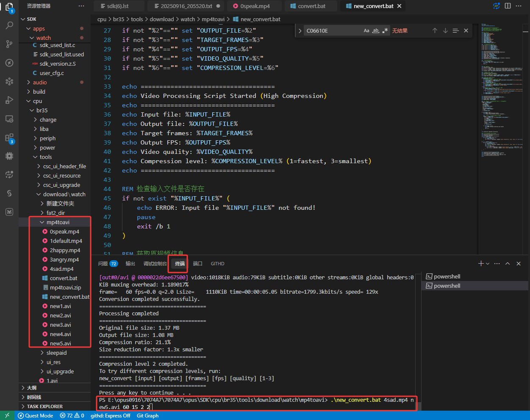Open the 问题 problems panel tab
Screen dimensions: 530x420
108,264
